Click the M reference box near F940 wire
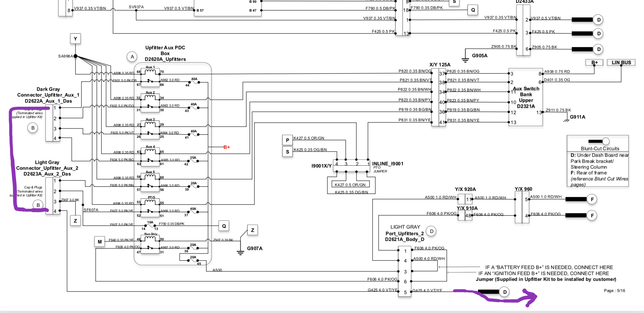644x313 pixels. [x=100, y=242]
